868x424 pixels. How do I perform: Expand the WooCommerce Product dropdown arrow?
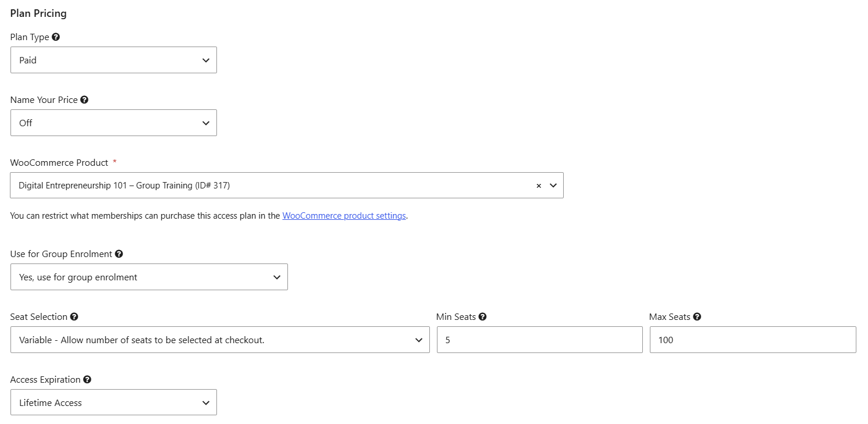click(x=553, y=186)
